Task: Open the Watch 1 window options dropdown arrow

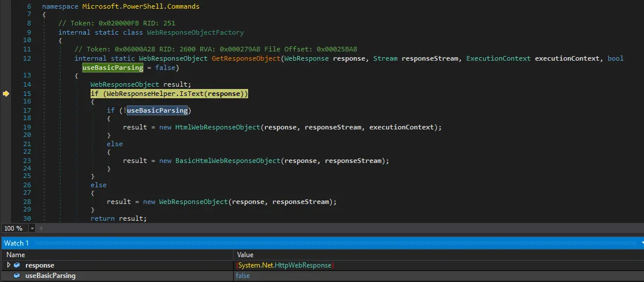Action: (642, 243)
